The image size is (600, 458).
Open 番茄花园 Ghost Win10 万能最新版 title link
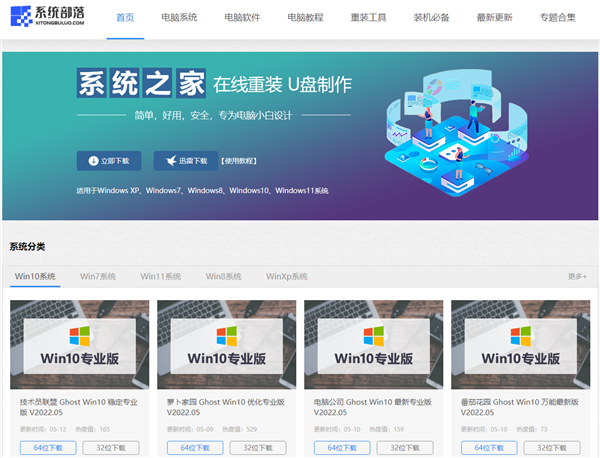click(x=520, y=407)
